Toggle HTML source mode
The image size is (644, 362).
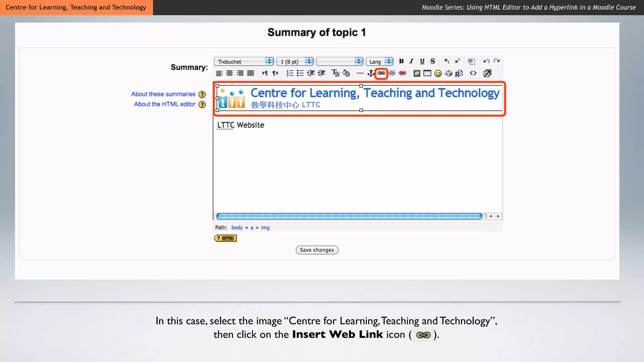coord(473,73)
